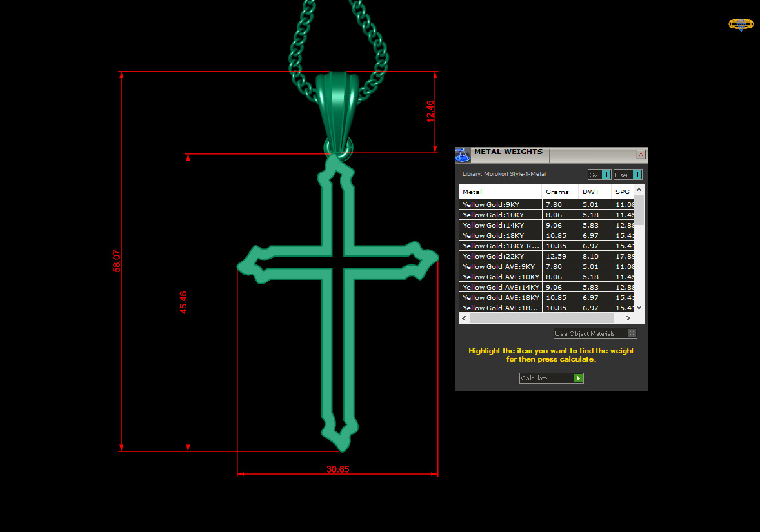This screenshot has width=760, height=532.
Task: Select the Yellow Gold AVE:10KY row
Action: coord(546,277)
